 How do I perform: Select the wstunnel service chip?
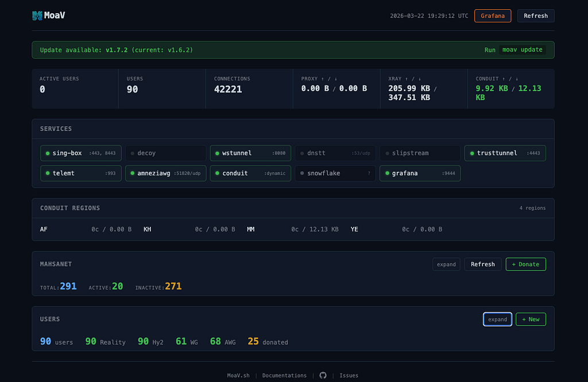click(250, 153)
